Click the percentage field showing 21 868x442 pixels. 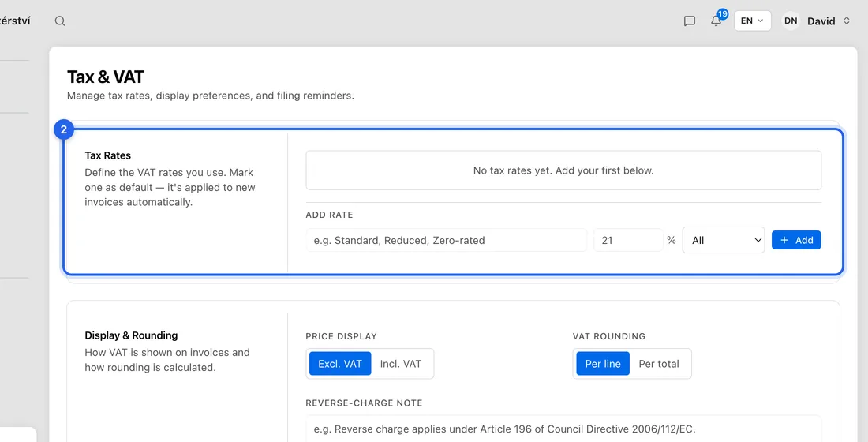628,241
